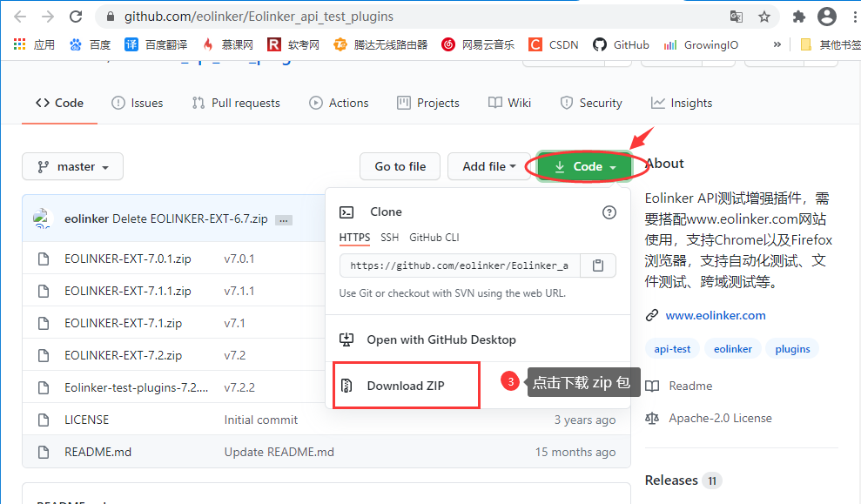Select the SSH clone option
Image resolution: width=861 pixels, height=504 pixels.
click(x=389, y=237)
